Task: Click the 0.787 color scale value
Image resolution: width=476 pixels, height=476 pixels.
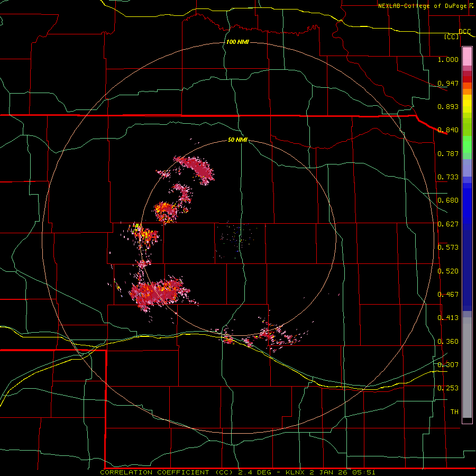Action: (x=448, y=153)
